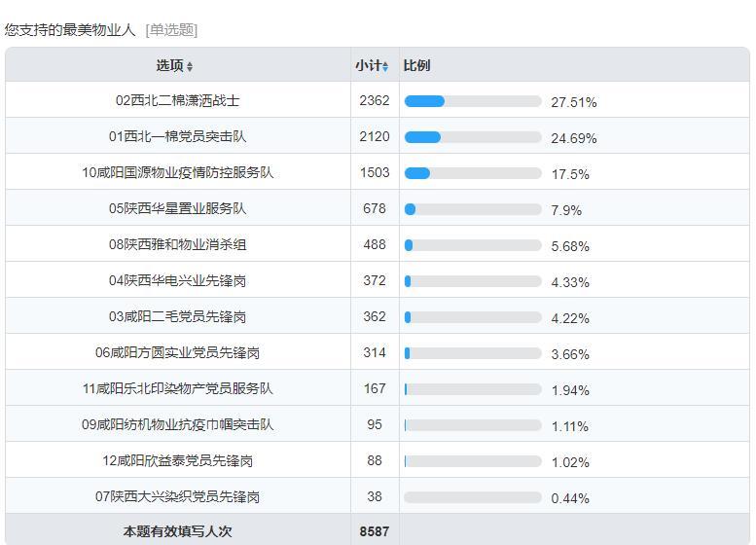
Task: Select the 10咸阳国源物业疫情防控服务队 row
Action: point(378,171)
